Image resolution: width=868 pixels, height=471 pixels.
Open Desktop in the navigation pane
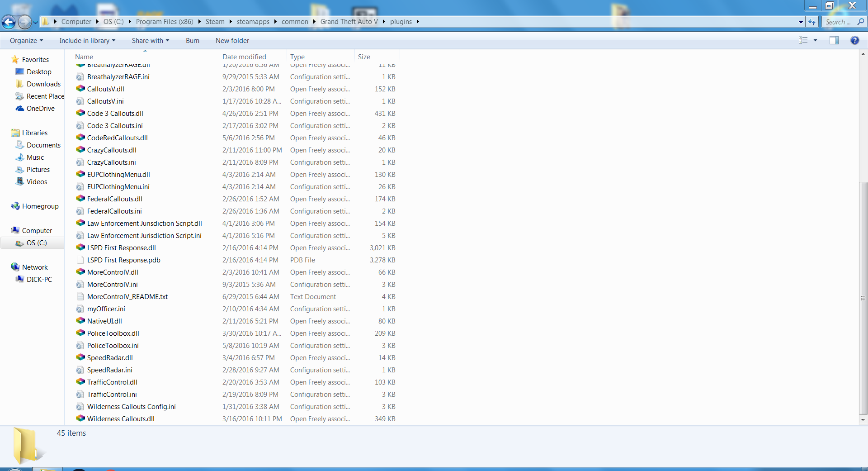point(39,72)
